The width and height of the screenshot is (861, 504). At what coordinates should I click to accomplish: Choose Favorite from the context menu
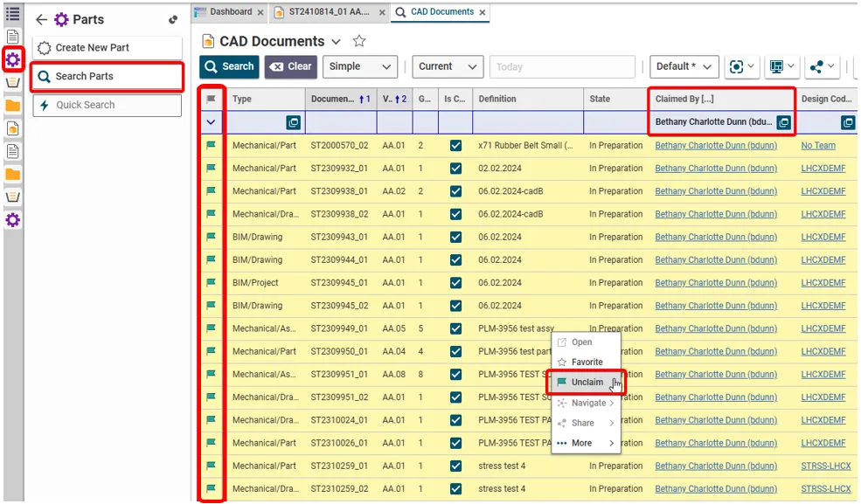coord(586,362)
